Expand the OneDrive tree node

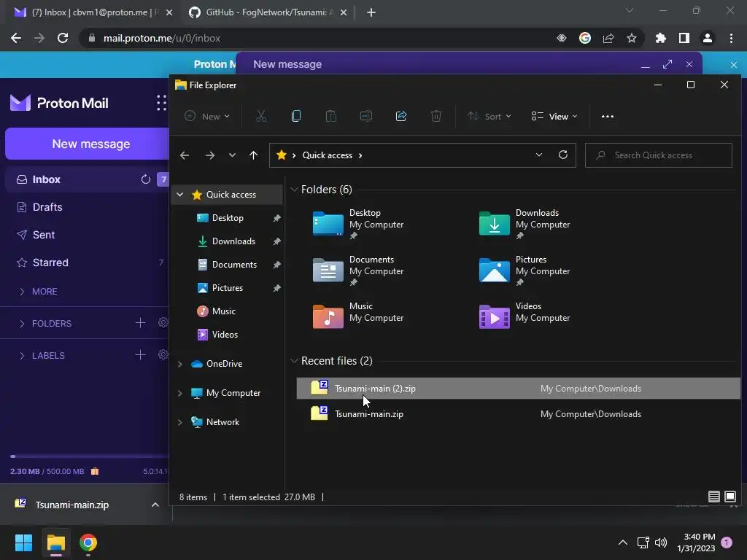click(x=179, y=364)
